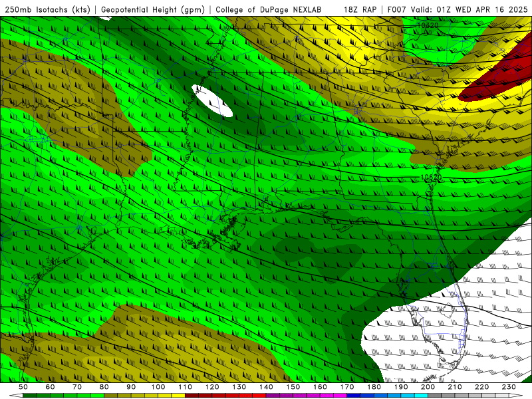Select the darkest green swatch under 50
The image size is (532, 399).
30,396
